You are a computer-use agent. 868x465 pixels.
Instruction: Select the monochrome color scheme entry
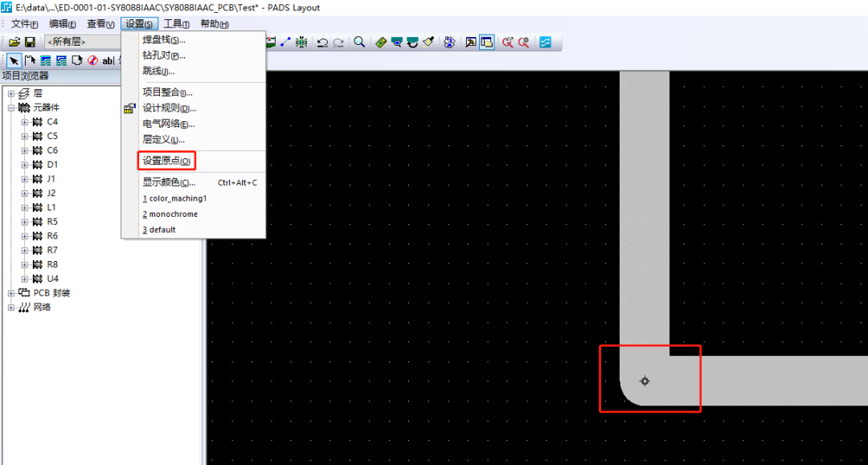(173, 214)
